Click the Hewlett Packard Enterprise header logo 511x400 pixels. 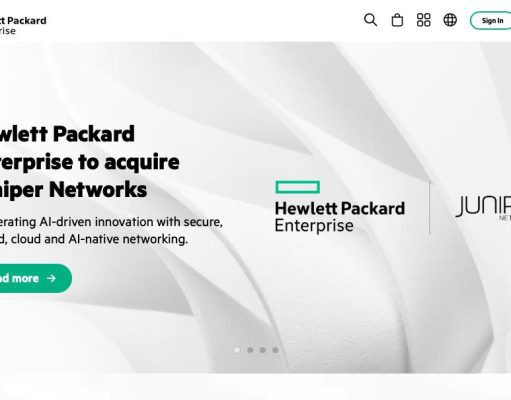23,25
